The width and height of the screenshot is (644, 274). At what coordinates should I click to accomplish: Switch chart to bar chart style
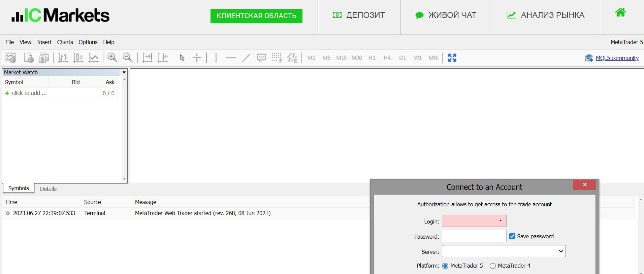63,58
